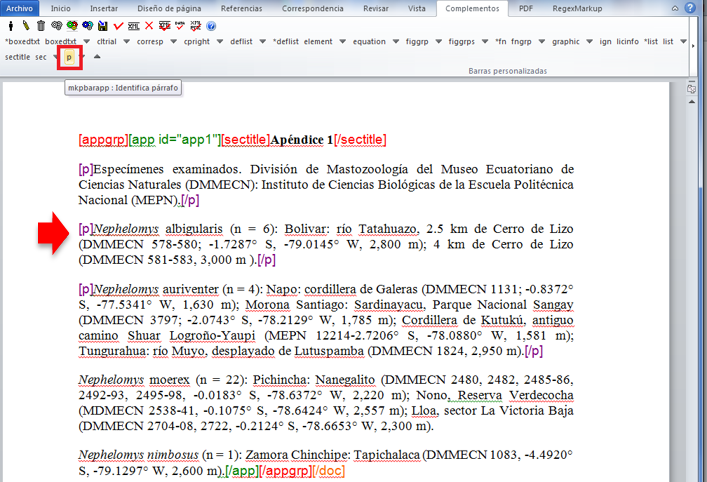This screenshot has height=482, width=707.
Task: Expand the equation dropdown arrow
Action: coord(394,42)
